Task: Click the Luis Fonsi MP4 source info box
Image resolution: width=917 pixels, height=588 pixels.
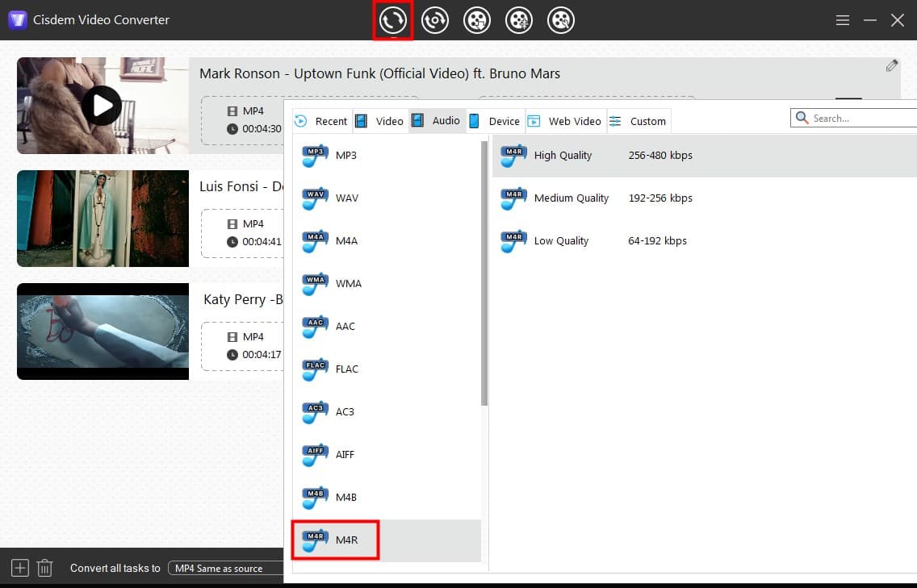Action: 243,233
